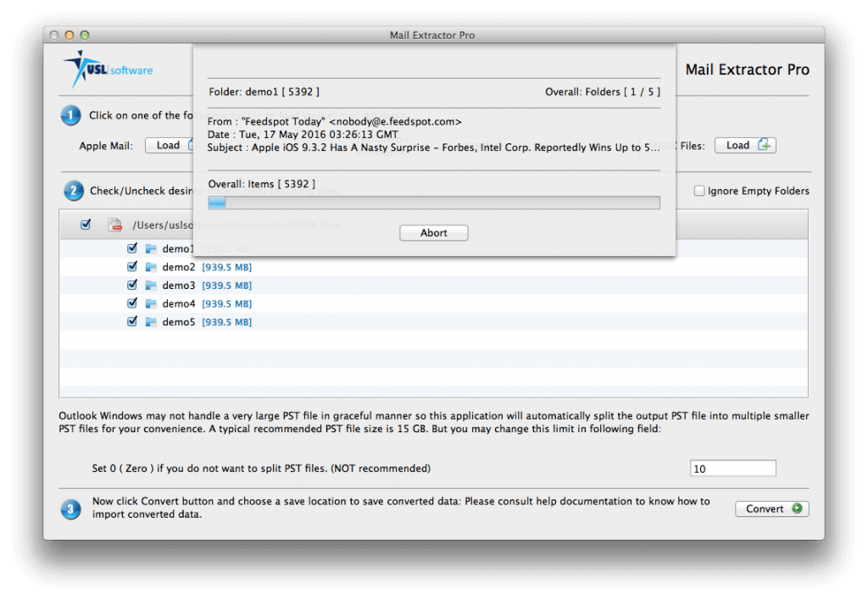This screenshot has height=600, width=868.
Task: Click the step 3 blue badge
Action: coord(71,509)
